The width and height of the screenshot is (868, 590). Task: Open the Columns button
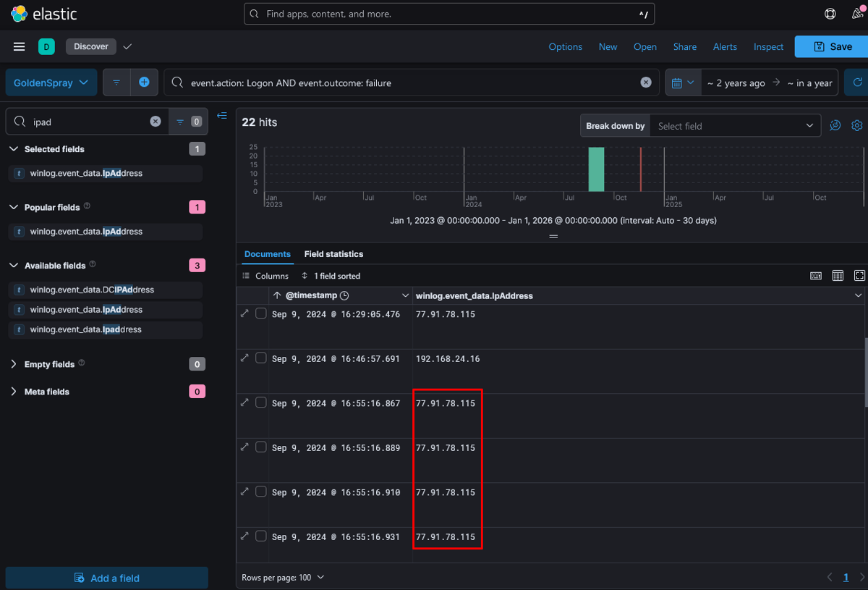(x=265, y=276)
